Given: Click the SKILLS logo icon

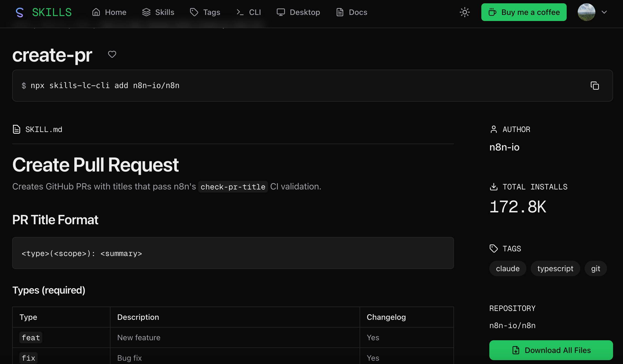Looking at the screenshot, I should coord(20,12).
